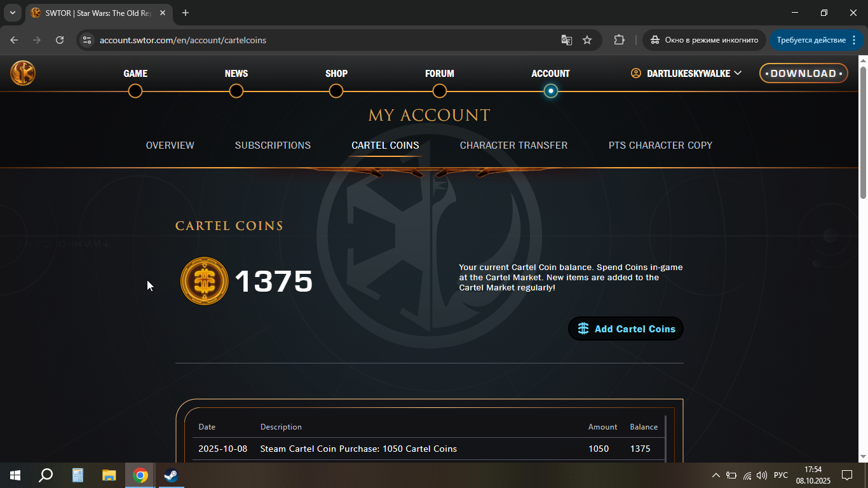The height and width of the screenshot is (488, 868).
Task: Click the Balance column header
Action: pos(644,427)
